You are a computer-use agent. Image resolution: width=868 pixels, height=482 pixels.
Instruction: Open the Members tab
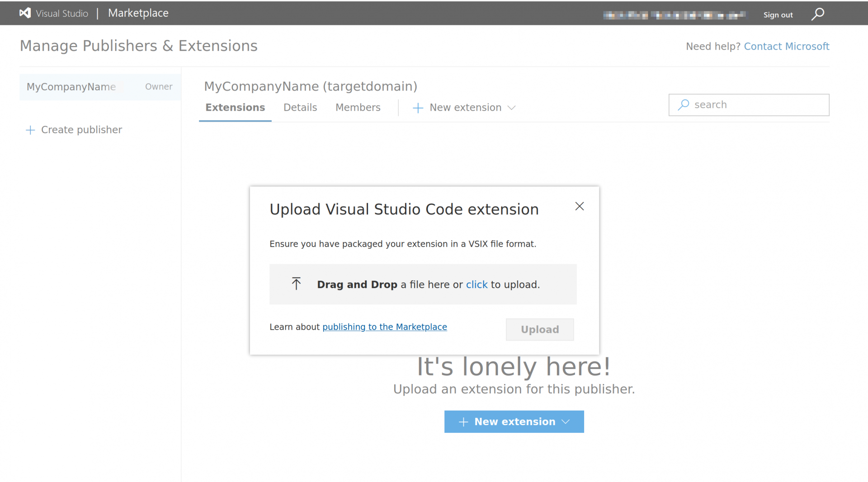tap(358, 108)
